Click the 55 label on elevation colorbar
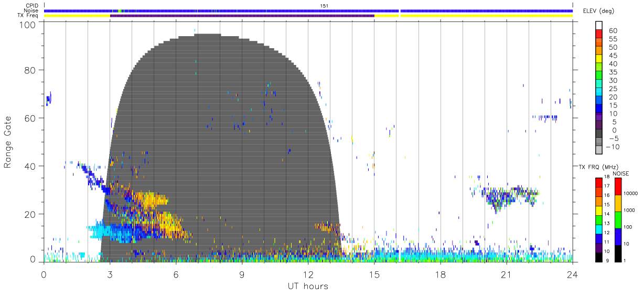This screenshot has width=644, height=297. tap(612, 39)
